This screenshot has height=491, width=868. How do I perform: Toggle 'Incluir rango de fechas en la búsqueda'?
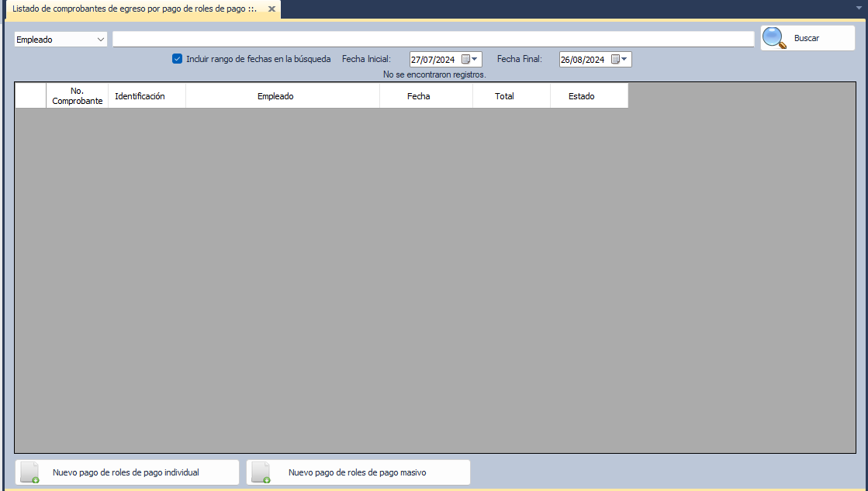177,59
